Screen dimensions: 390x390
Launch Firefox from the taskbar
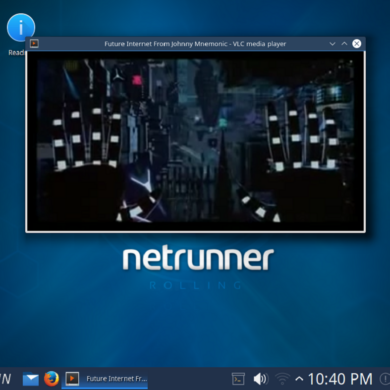[51, 379]
